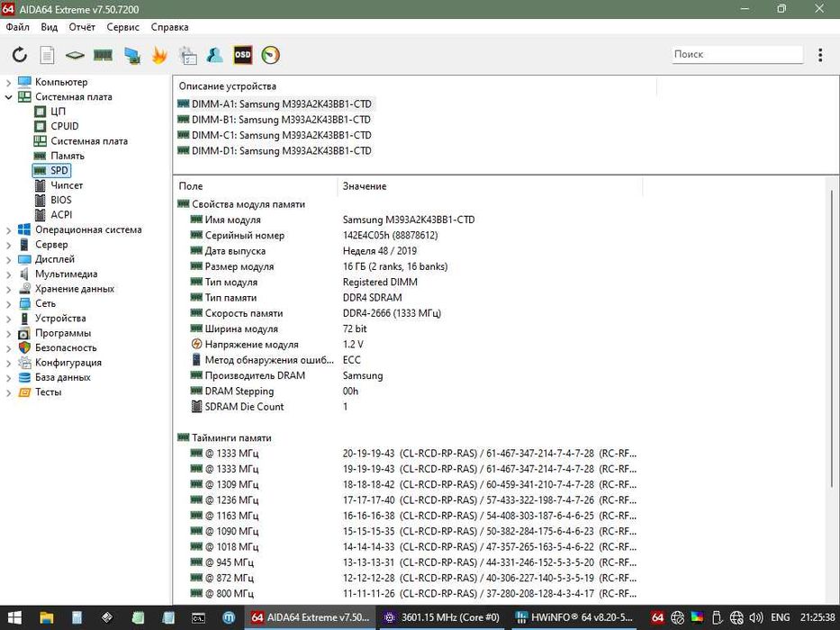Expand the Сеть tree node
The height and width of the screenshot is (630, 840).
pos(8,304)
